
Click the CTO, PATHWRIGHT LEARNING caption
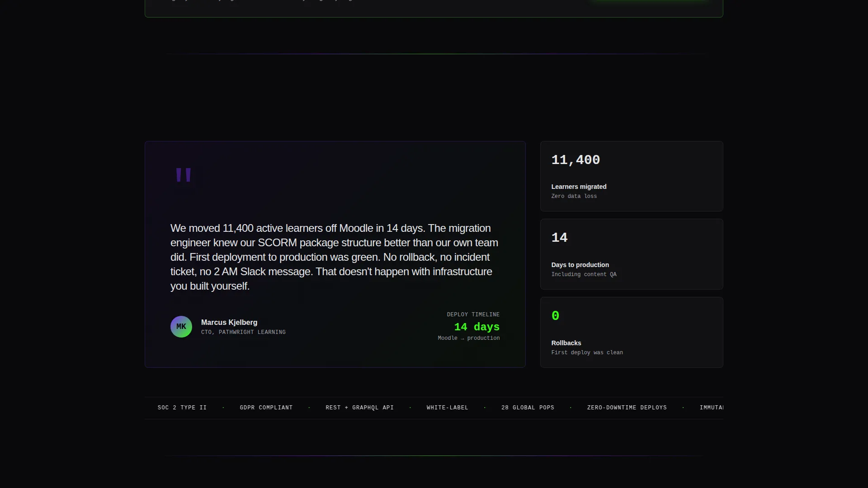point(243,332)
